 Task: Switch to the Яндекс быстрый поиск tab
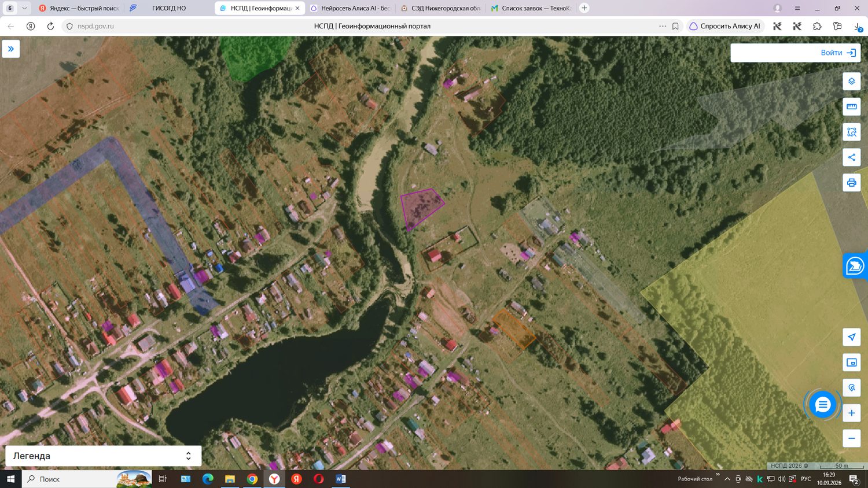tap(78, 8)
